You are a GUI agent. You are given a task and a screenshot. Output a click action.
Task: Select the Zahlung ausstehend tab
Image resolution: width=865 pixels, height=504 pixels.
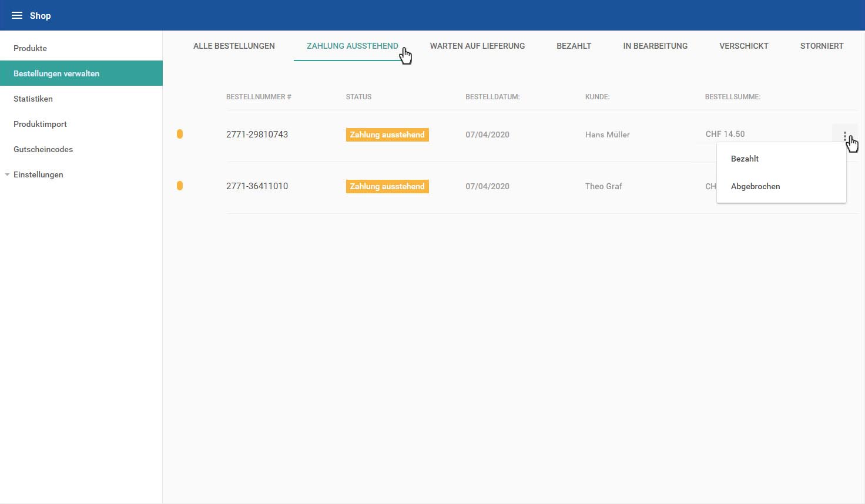click(x=353, y=46)
